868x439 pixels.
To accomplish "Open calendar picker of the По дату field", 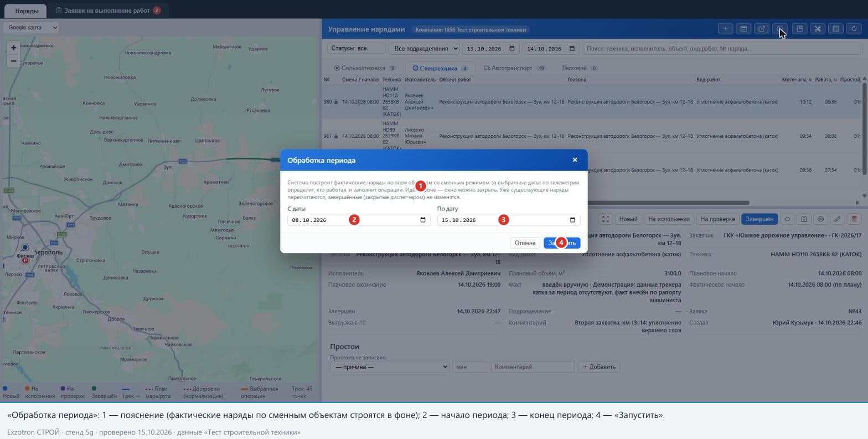I will pyautogui.click(x=572, y=220).
